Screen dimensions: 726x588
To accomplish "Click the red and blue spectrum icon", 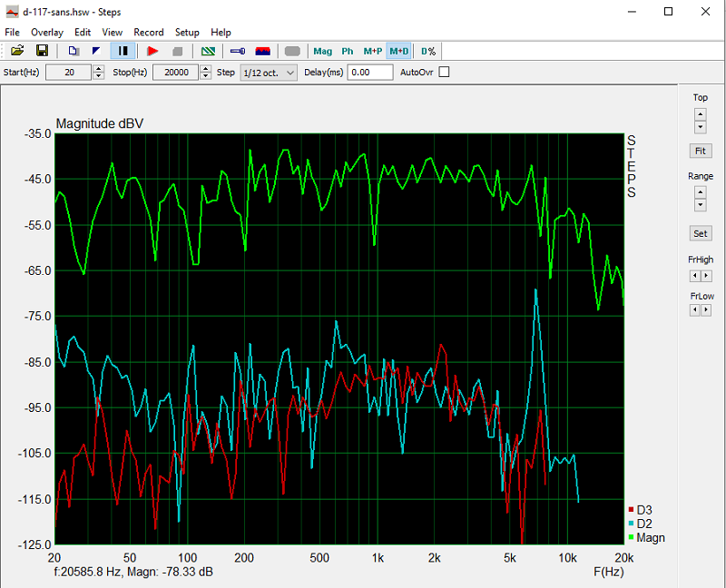I will click(x=262, y=51).
